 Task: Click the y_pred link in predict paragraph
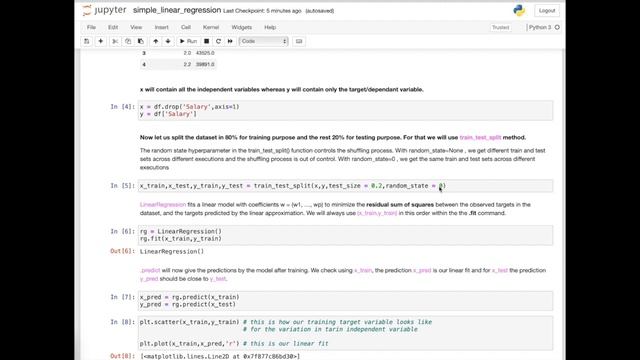pyautogui.click(x=149, y=279)
